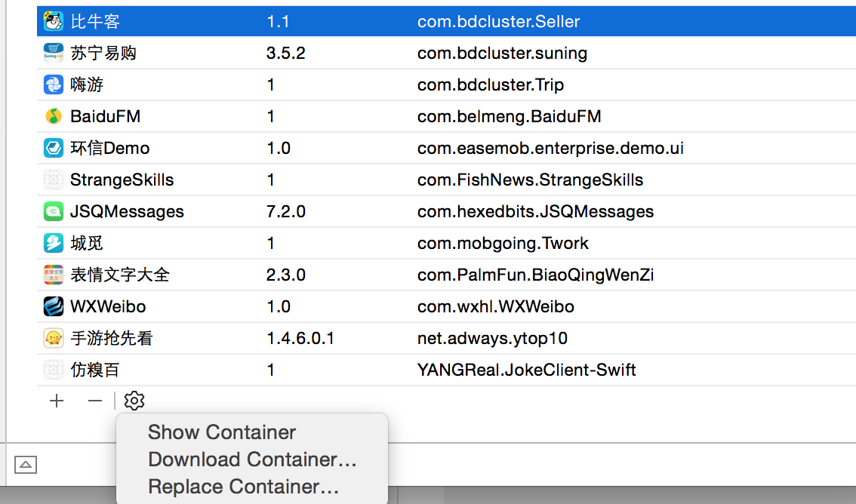Click the JSQMessages green chat icon

click(x=54, y=211)
